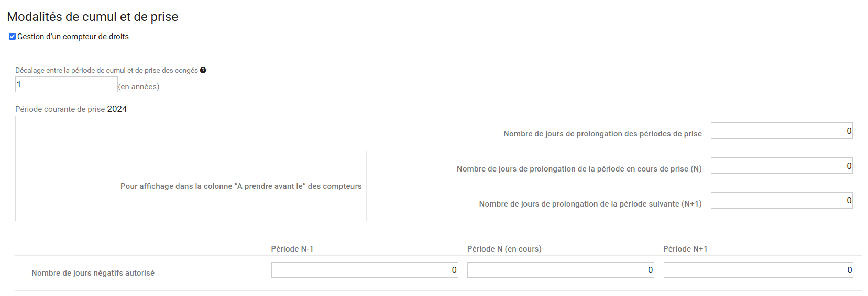The width and height of the screenshot is (868, 296).
Task: Click the Période N (en cours) column header
Action: point(504,249)
